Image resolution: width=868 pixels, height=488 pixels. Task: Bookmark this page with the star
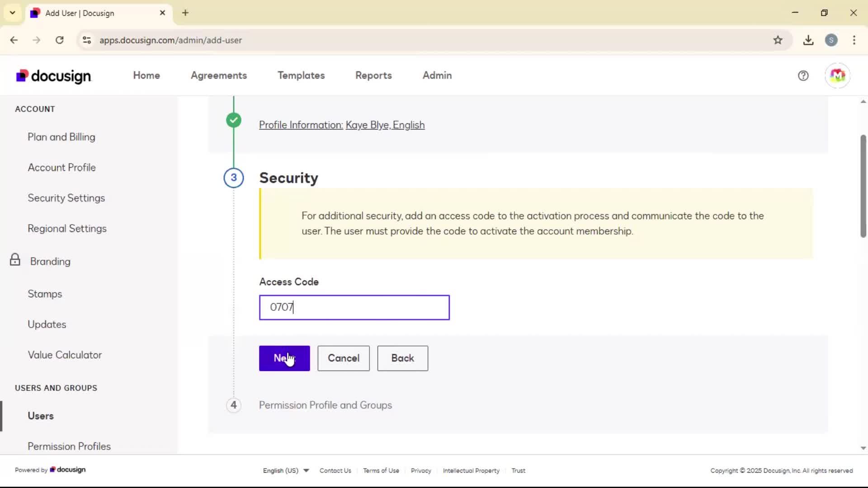pos(778,40)
